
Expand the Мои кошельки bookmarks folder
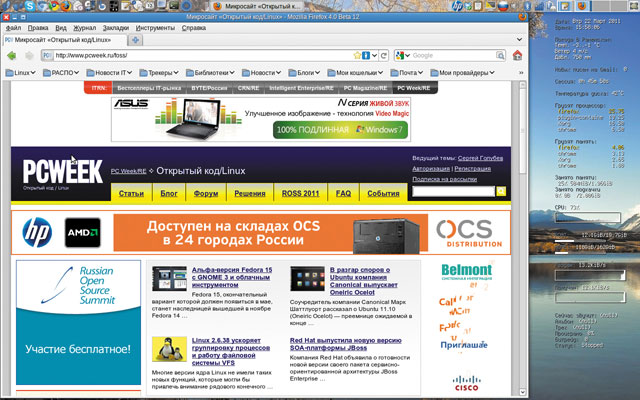(x=355, y=73)
